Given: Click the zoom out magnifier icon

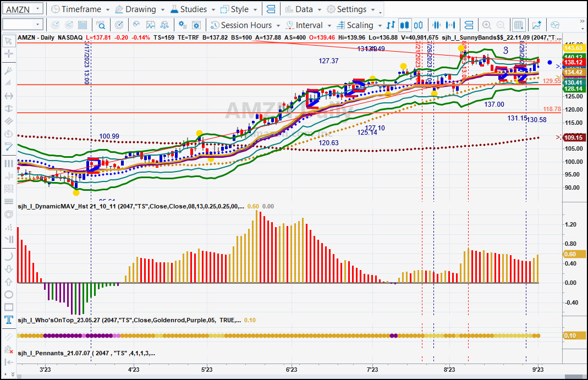Looking at the screenshot, I should (x=501, y=25).
